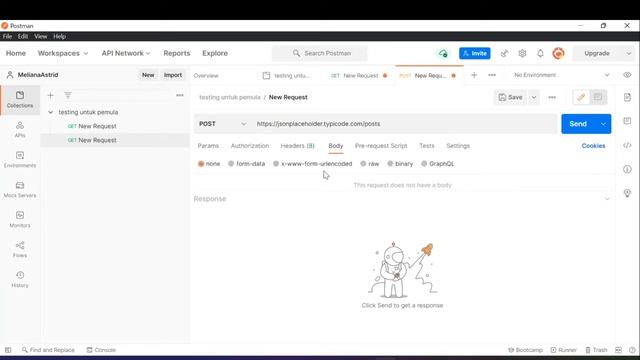Screen dimensions: 640x360
Task: Open the tab options three-dot menu
Action: (x=492, y=75)
